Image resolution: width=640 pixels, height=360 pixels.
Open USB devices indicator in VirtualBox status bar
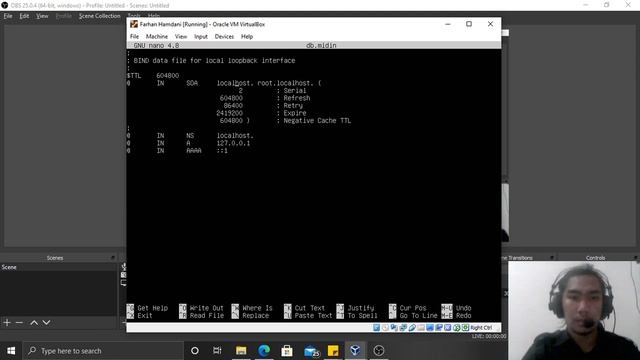[412, 327]
